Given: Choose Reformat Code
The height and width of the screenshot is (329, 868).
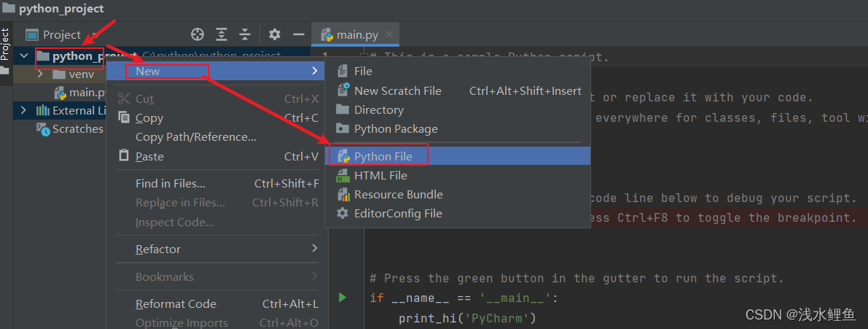Looking at the screenshot, I should [x=216, y=303].
